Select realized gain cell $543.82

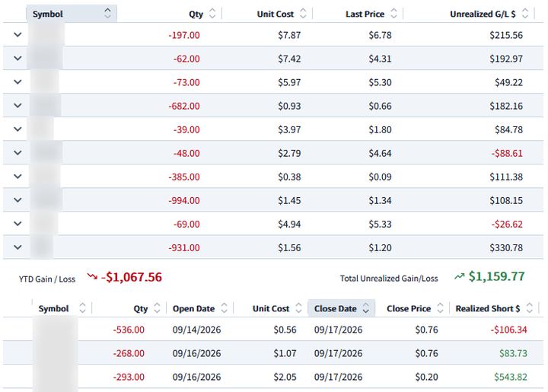click(x=511, y=377)
